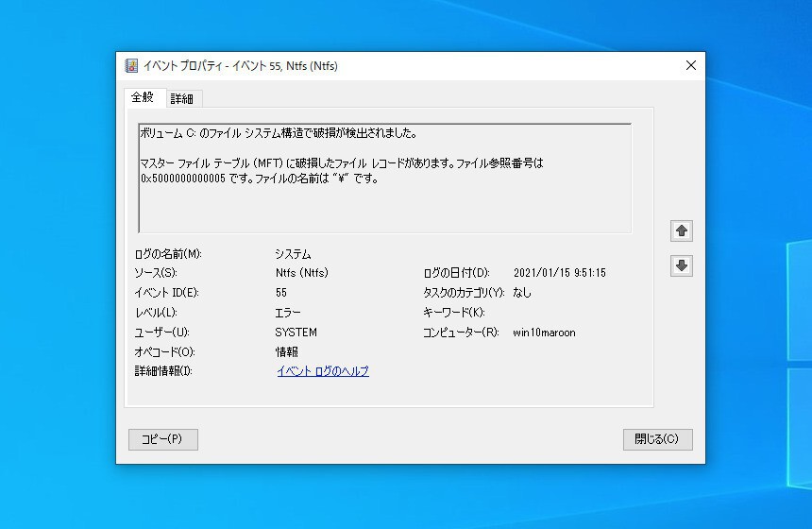Screen dimensions: 812x529
Task: Click the up arrow previous-event button
Action: point(682,230)
